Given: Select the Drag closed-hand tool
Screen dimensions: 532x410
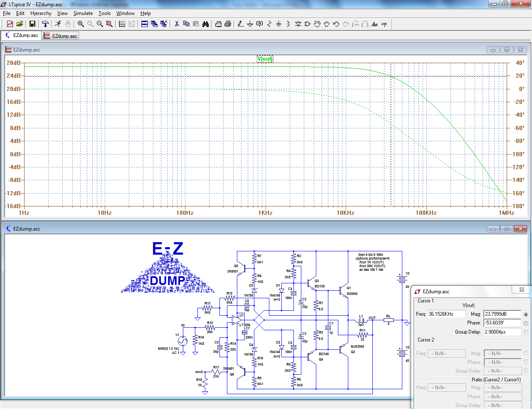Looking at the screenshot, I should (x=327, y=24).
